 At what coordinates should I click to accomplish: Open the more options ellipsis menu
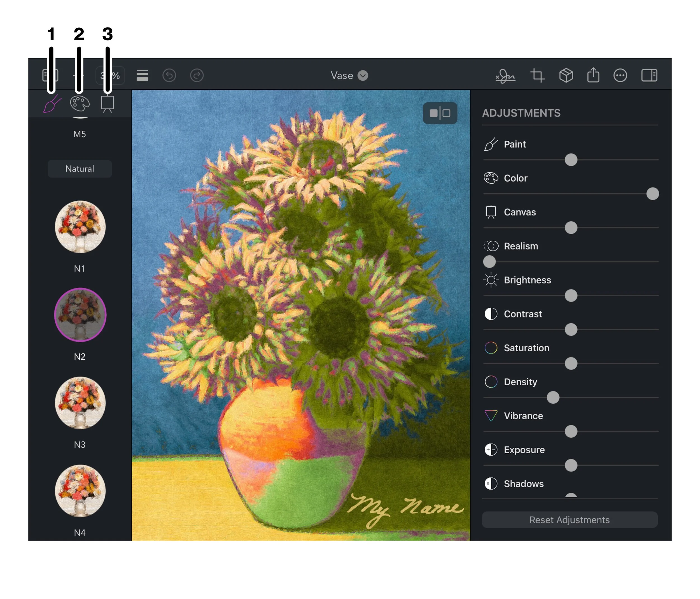pos(620,75)
